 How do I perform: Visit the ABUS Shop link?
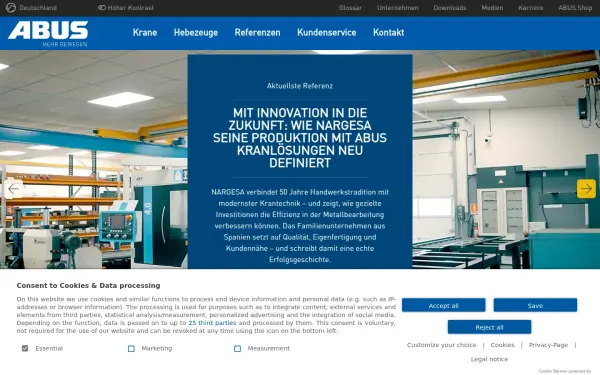(x=575, y=8)
